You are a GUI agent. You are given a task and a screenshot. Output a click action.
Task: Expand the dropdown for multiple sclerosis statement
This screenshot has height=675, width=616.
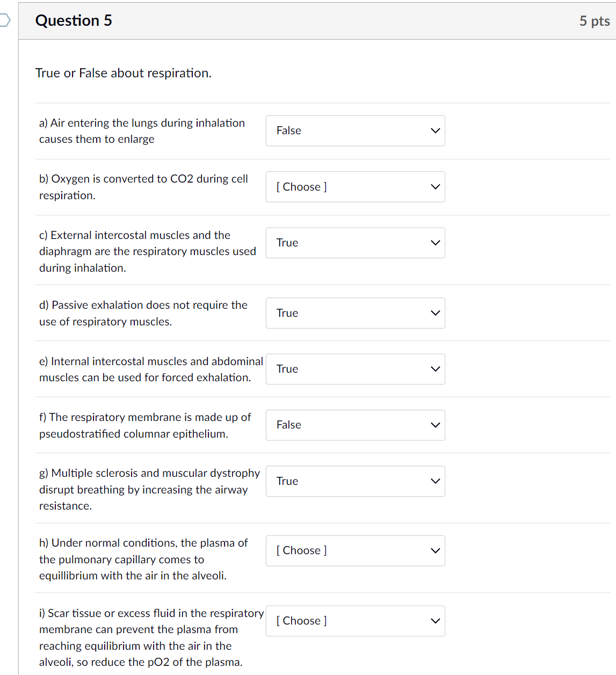point(355,481)
